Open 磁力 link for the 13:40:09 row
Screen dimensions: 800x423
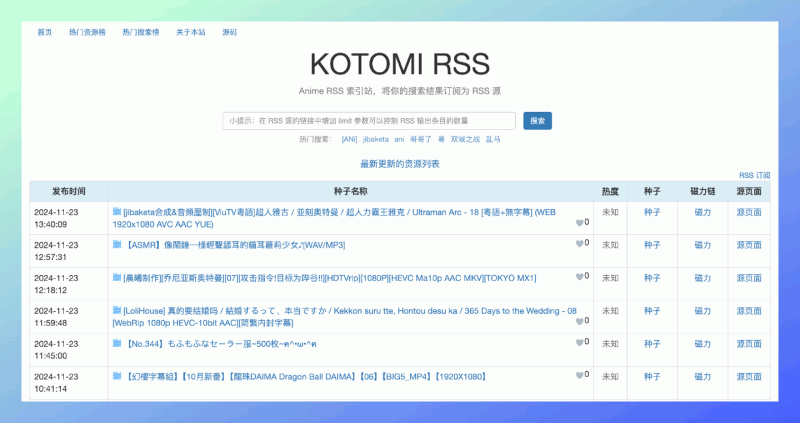tap(703, 212)
